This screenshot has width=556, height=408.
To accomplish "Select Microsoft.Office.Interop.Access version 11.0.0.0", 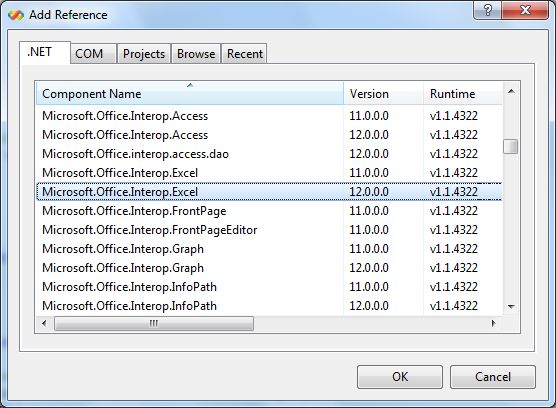I will (x=269, y=116).
